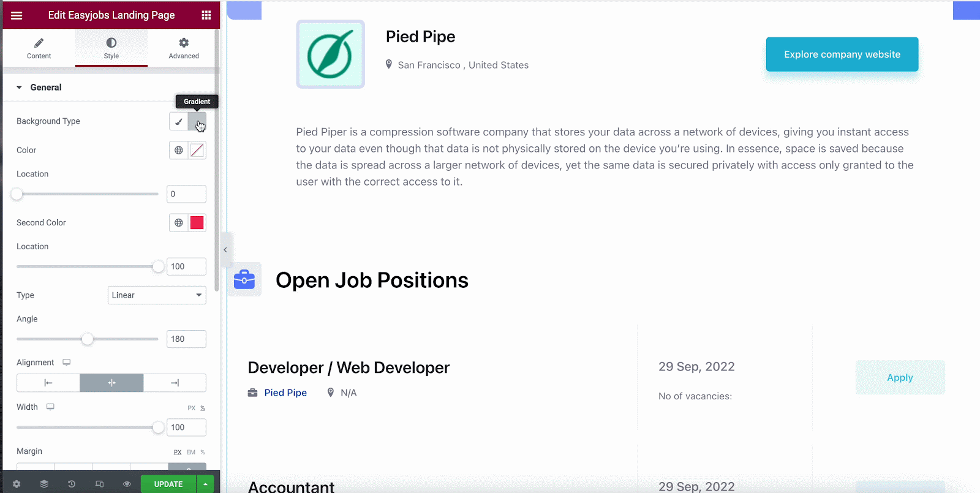Open responsive device selector for Width
The height and width of the screenshot is (493, 980).
coord(50,407)
